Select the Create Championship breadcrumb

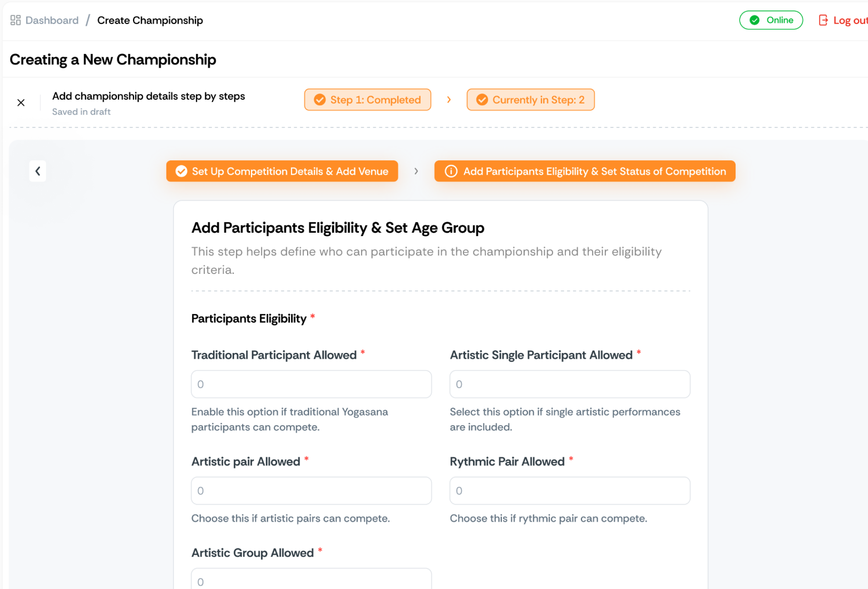pyautogui.click(x=150, y=21)
